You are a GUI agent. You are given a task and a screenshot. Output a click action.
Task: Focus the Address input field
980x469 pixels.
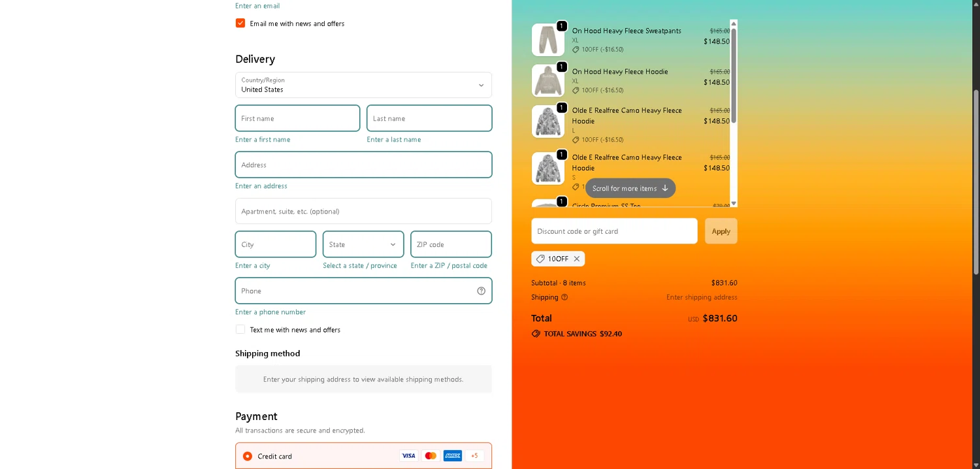click(363, 165)
